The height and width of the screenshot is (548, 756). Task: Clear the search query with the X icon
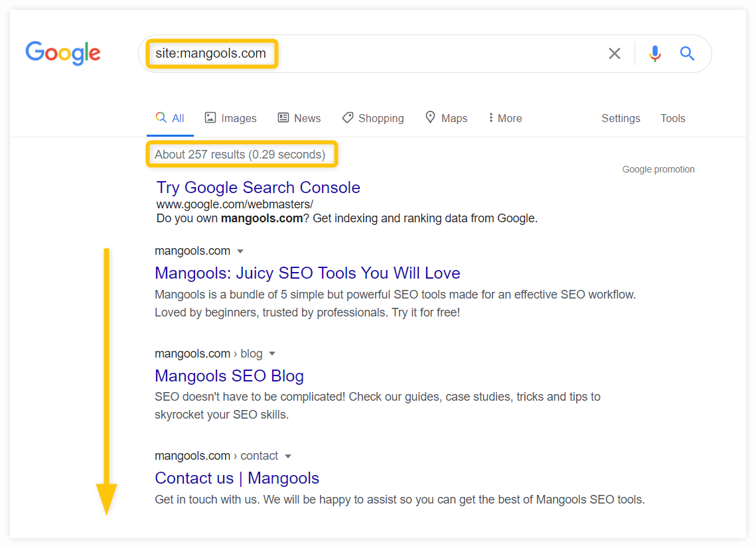614,54
